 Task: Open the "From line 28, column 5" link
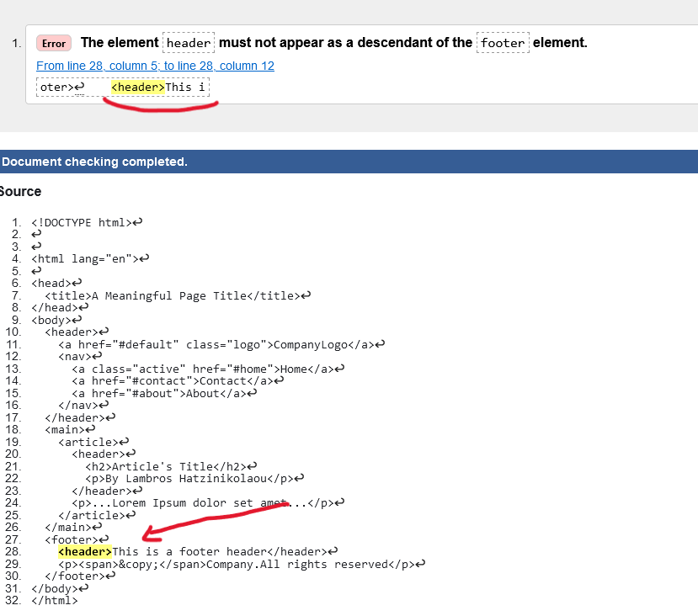point(155,66)
